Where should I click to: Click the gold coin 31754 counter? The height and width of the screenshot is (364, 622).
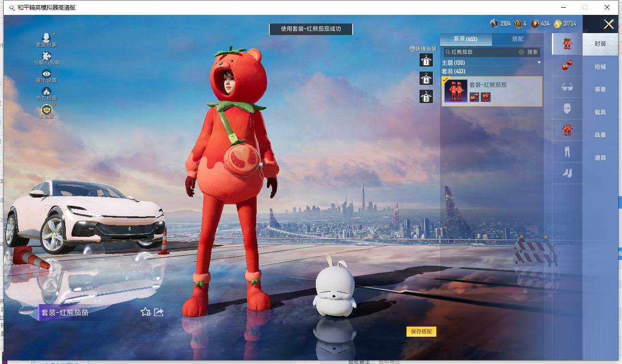point(565,23)
